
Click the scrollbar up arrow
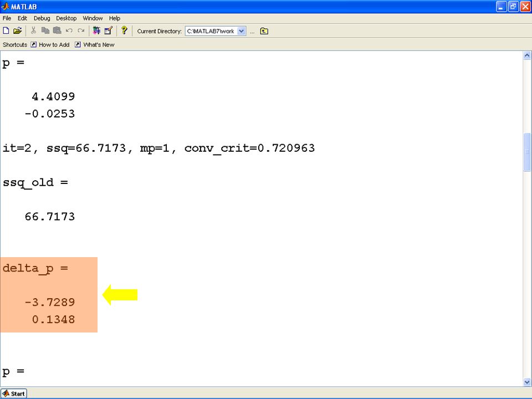click(x=527, y=55)
